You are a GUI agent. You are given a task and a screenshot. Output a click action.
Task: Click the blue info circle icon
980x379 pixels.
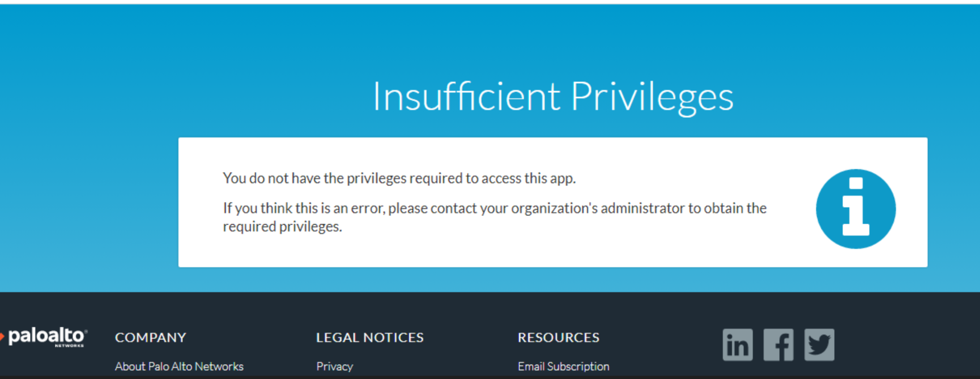point(856,209)
